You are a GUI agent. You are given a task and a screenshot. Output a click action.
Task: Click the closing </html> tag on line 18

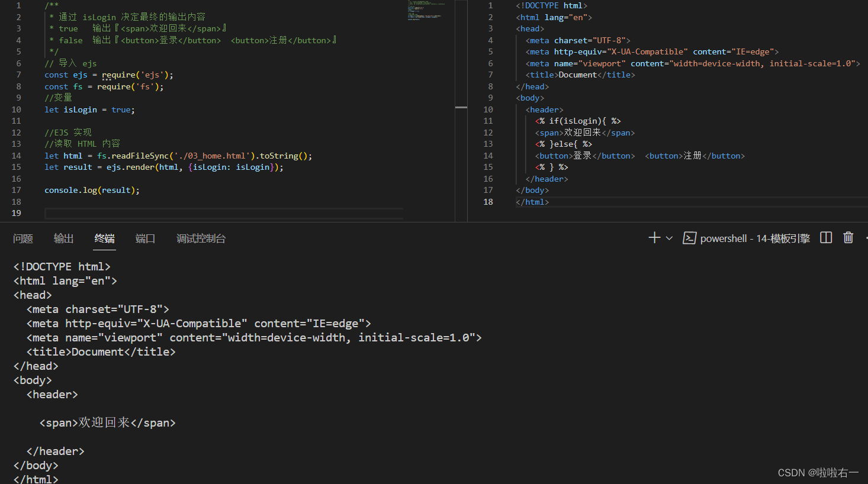tap(532, 202)
